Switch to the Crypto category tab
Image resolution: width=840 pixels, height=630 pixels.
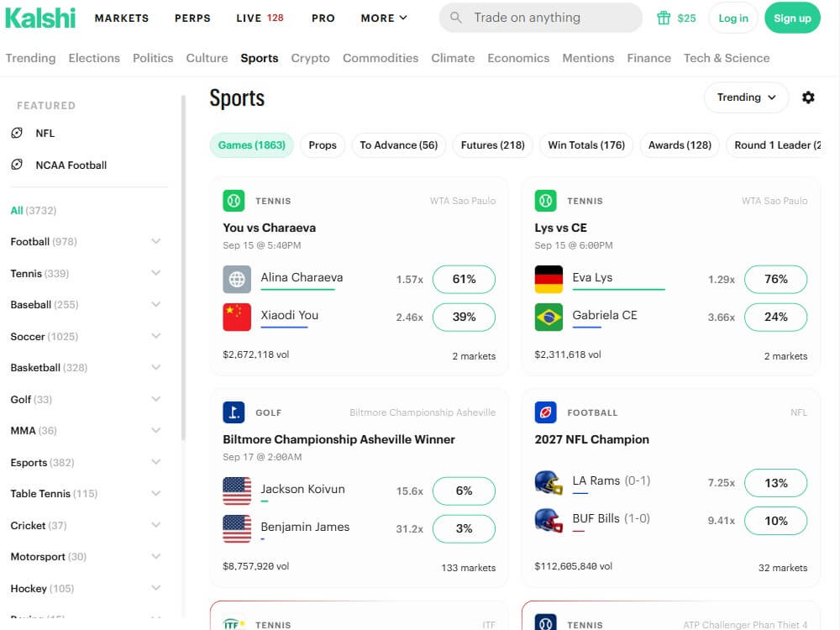tap(310, 58)
